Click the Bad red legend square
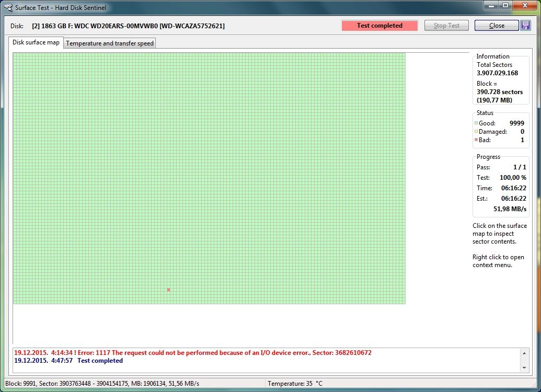 click(x=476, y=140)
